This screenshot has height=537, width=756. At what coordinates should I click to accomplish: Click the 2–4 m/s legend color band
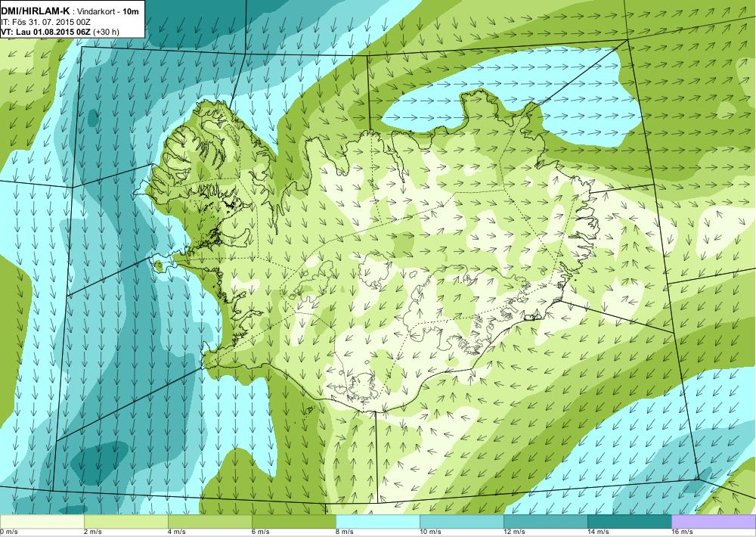125,522
